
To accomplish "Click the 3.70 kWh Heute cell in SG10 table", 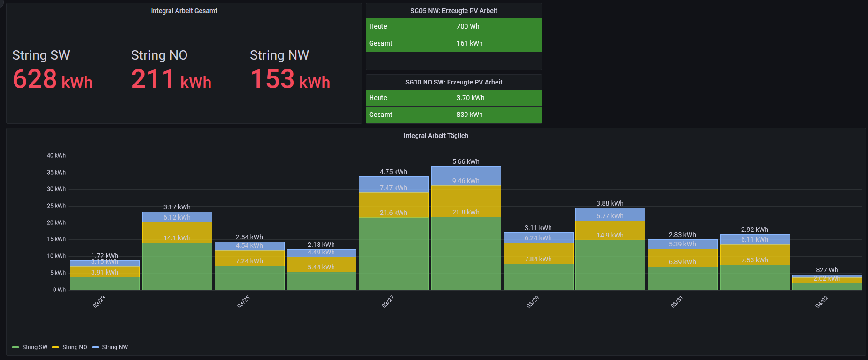I will point(470,98).
